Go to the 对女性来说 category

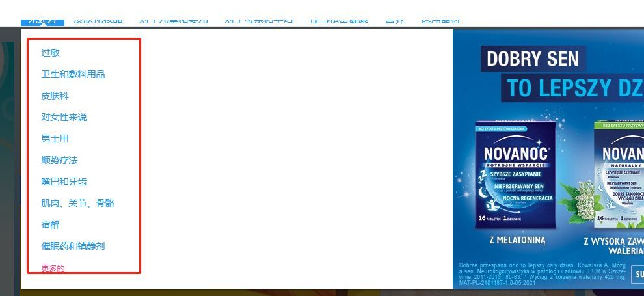click(64, 117)
